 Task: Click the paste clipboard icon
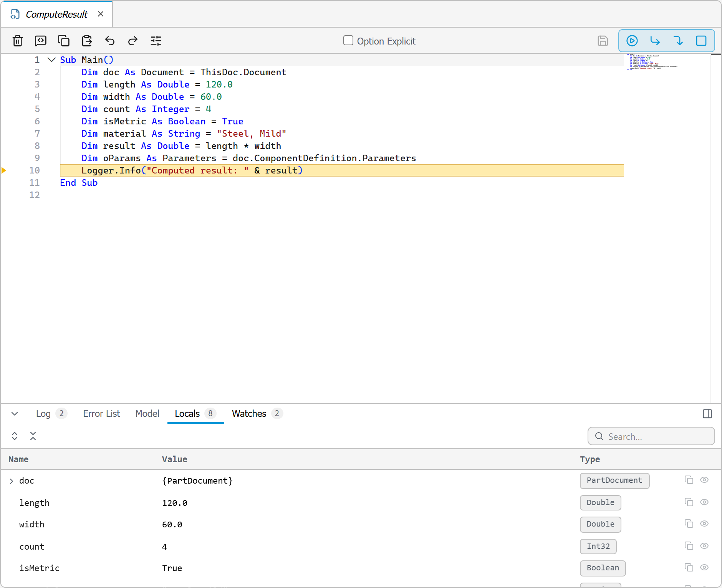click(87, 41)
